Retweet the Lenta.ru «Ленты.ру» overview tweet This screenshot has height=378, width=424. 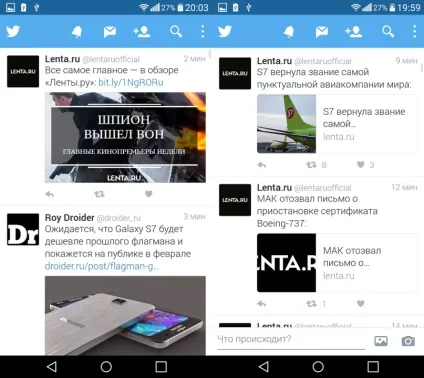coord(99,194)
